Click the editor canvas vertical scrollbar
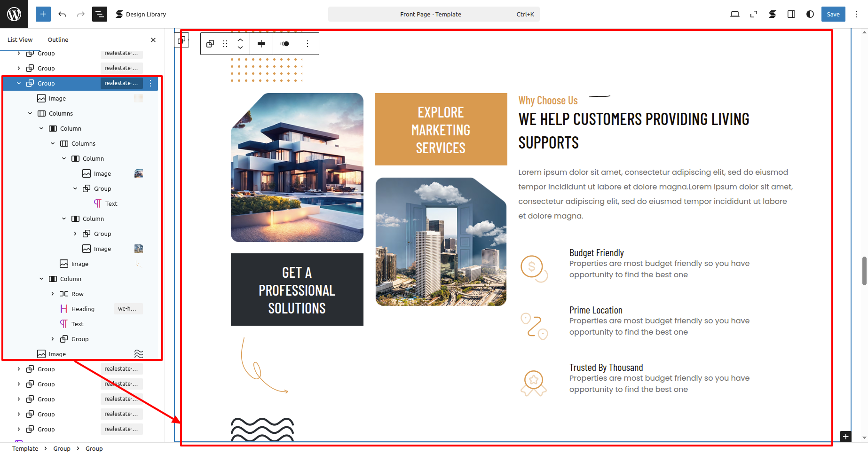This screenshot has height=454, width=868. pyautogui.click(x=864, y=271)
